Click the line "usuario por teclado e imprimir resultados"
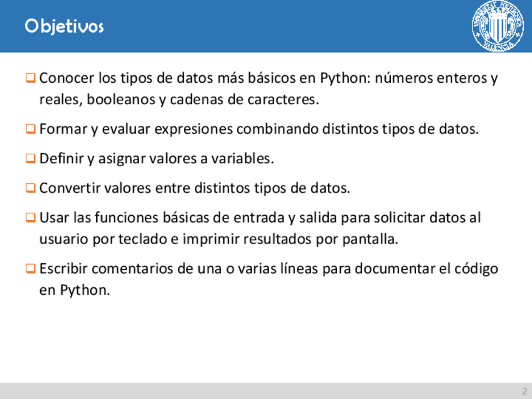Screen dimensions: 532x399 click(x=219, y=239)
